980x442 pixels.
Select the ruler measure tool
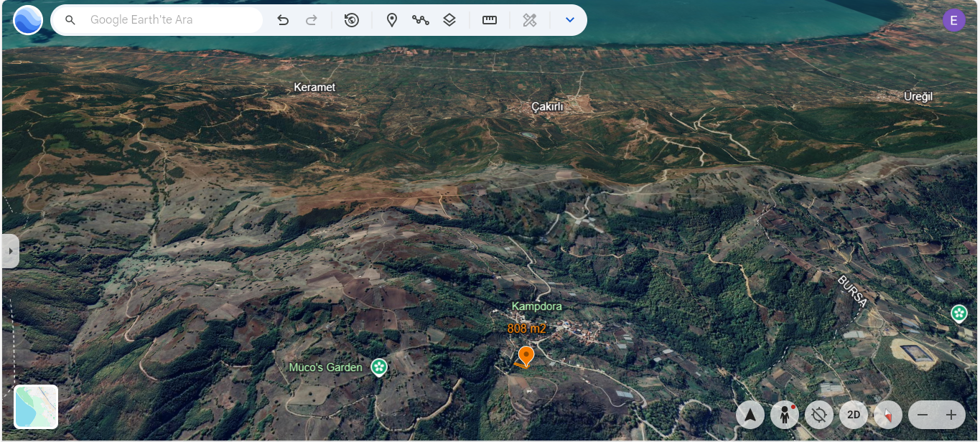coord(490,20)
